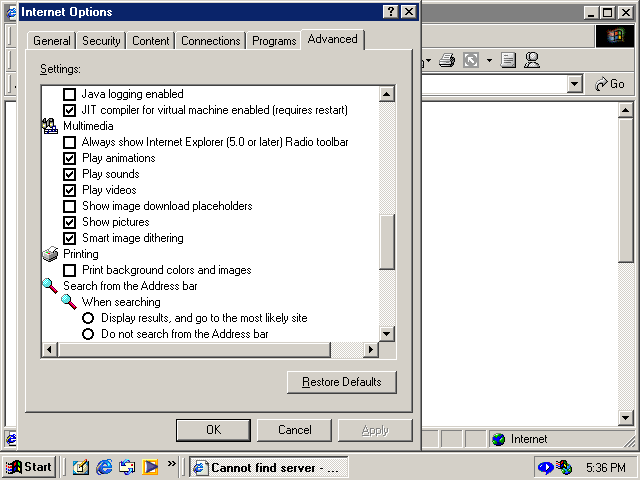Screen dimensions: 640x480
Task: Uncheck Play animations
Action: click(x=69, y=158)
